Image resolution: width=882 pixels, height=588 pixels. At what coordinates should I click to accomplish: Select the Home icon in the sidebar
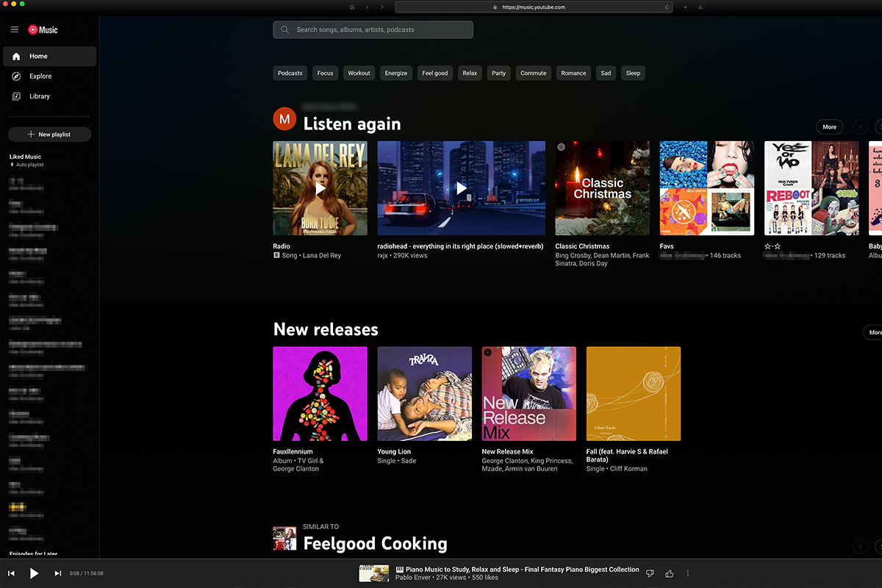(x=15, y=56)
